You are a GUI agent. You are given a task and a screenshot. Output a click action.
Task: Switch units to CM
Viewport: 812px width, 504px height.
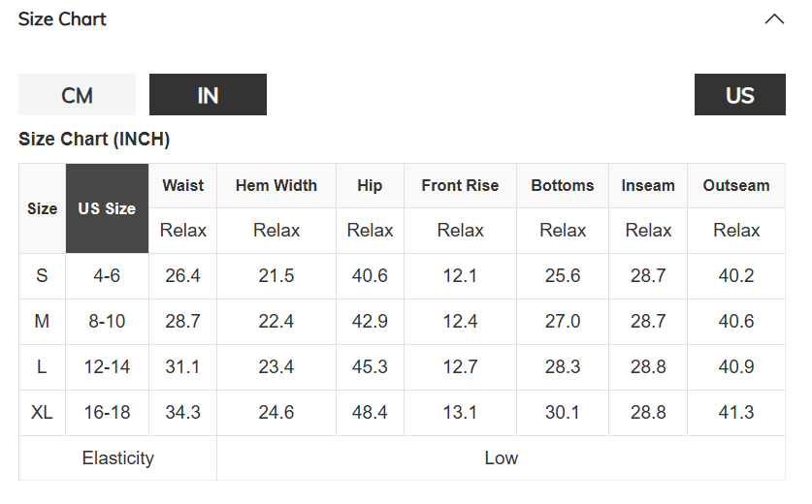(77, 95)
